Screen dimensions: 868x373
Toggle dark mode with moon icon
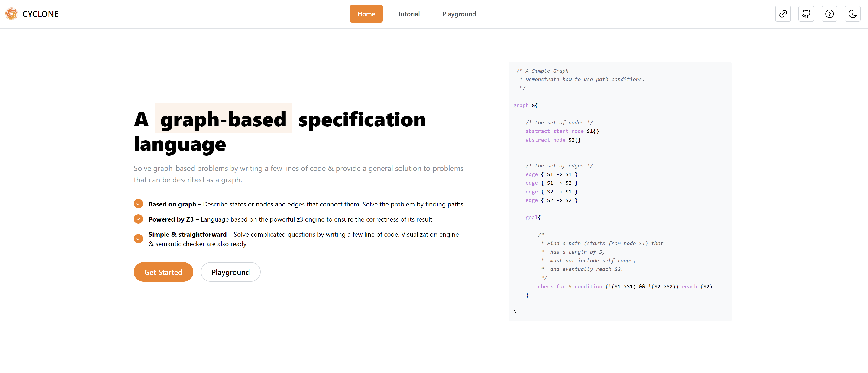853,14
